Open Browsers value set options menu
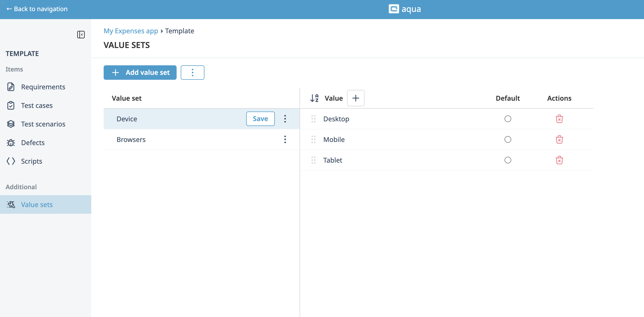This screenshot has width=644, height=317. (x=285, y=139)
